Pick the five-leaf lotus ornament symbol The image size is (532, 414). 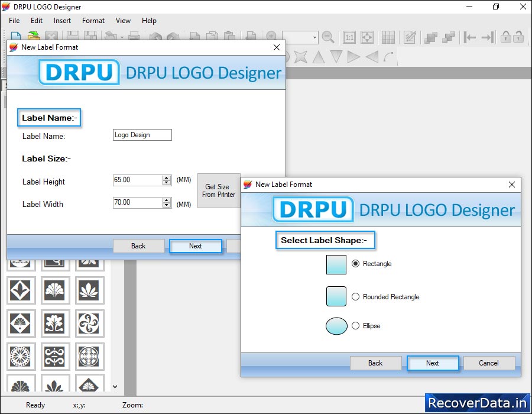pyautogui.click(x=89, y=290)
